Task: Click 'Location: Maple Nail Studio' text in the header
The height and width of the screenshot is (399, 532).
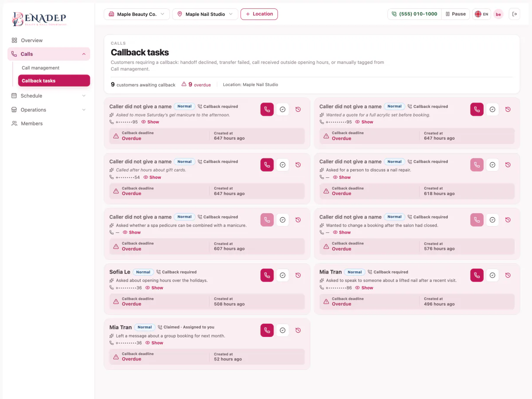Action: pos(250,85)
